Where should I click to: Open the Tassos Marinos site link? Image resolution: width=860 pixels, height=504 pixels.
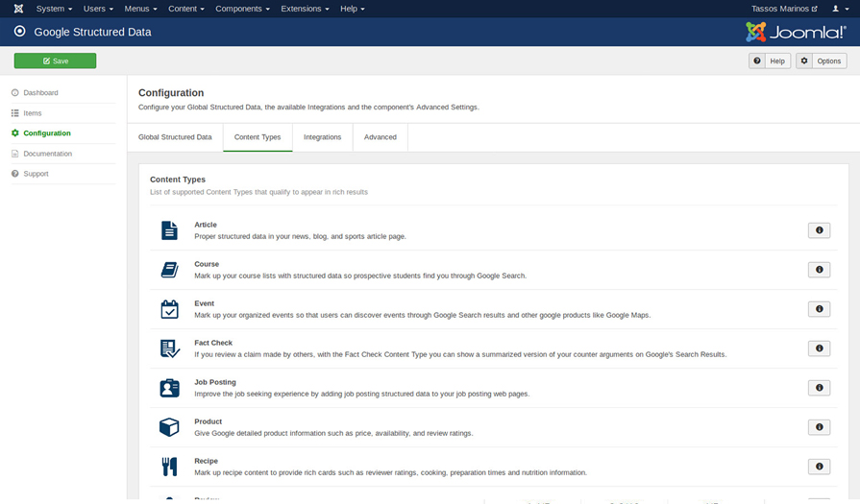pos(784,9)
